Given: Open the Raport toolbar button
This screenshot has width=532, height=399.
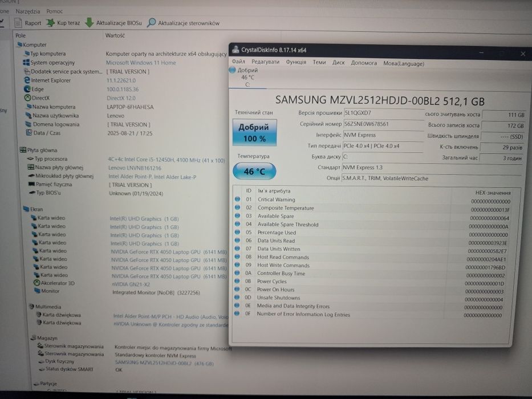Looking at the screenshot, I should [28, 23].
